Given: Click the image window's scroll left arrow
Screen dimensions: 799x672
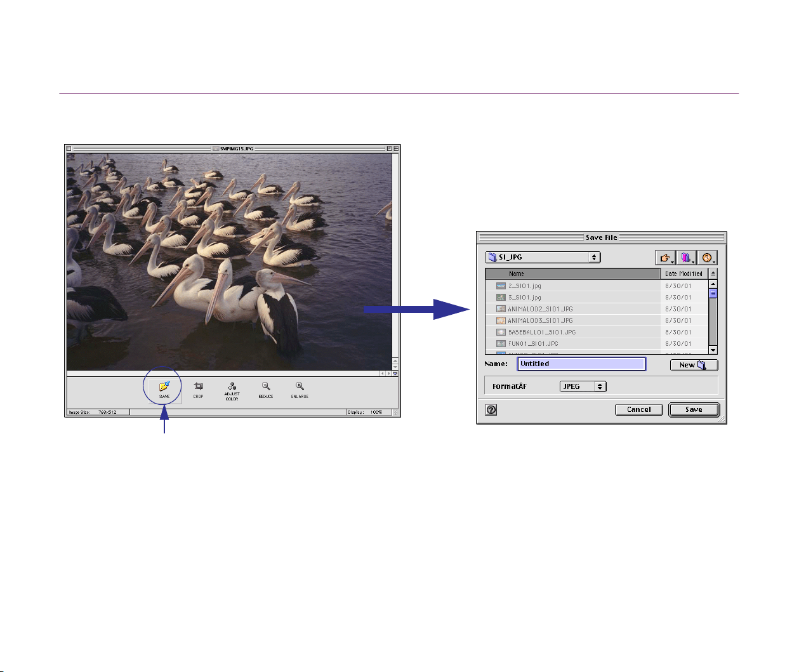Looking at the screenshot, I should click(382, 373).
